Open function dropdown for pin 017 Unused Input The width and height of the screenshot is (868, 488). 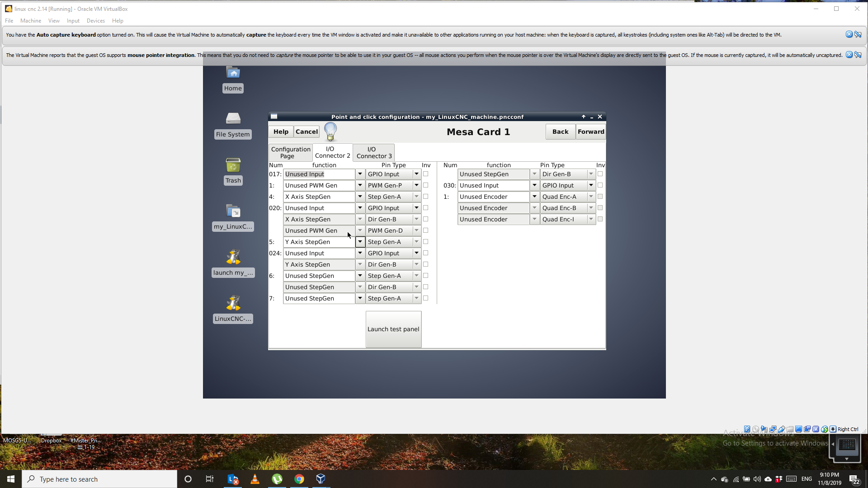[360, 174]
